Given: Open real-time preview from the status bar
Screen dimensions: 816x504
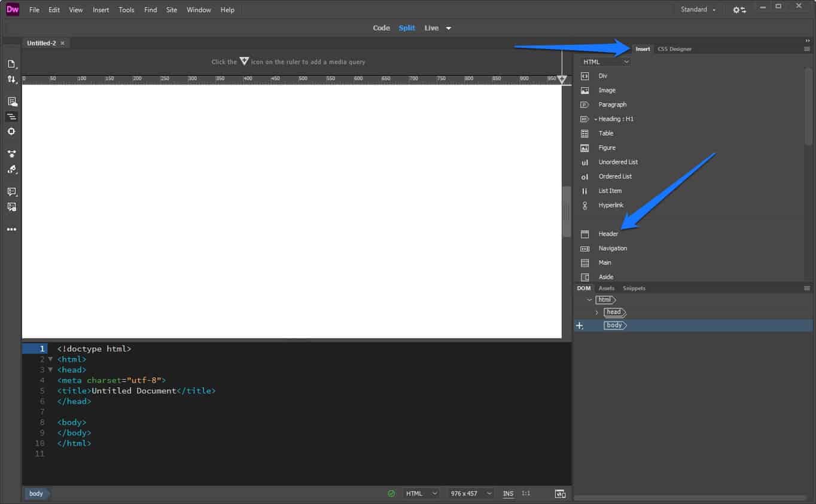Looking at the screenshot, I should (x=561, y=493).
